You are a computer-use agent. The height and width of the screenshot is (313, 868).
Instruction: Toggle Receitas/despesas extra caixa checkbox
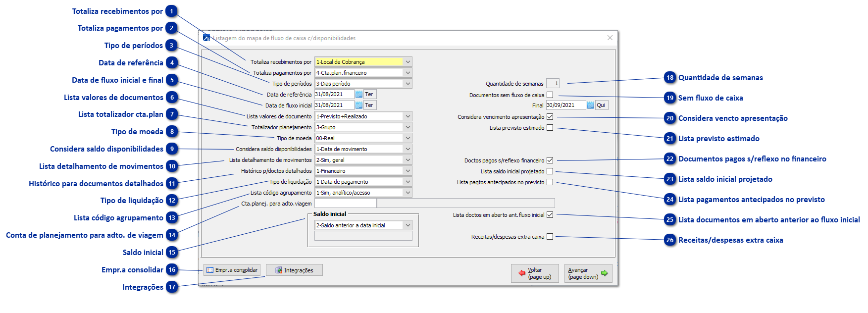[550, 237]
